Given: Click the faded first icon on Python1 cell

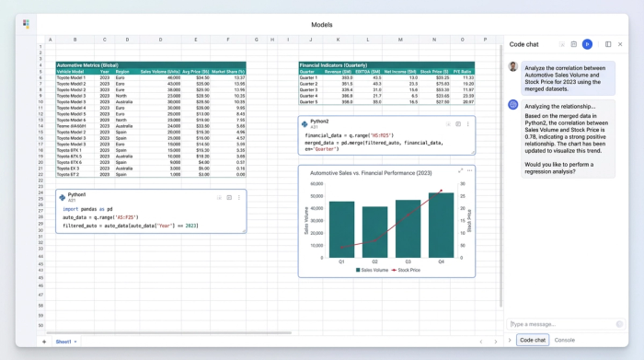Looking at the screenshot, I should coord(219,198).
